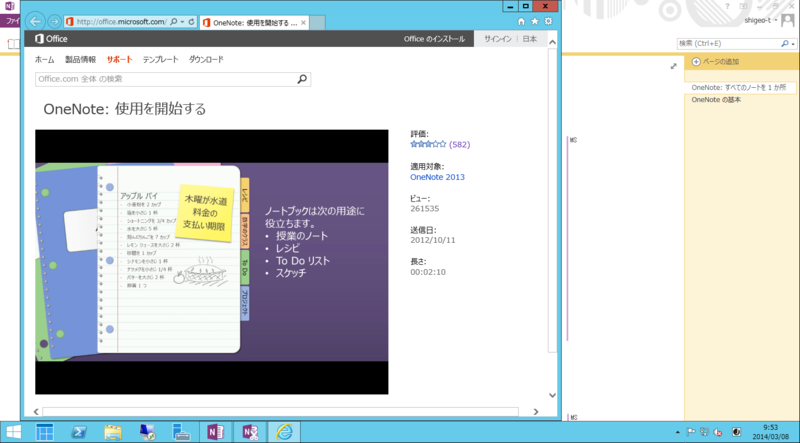Open the Remote Desktop taskbar icon
This screenshot has width=800, height=443.
[147, 432]
